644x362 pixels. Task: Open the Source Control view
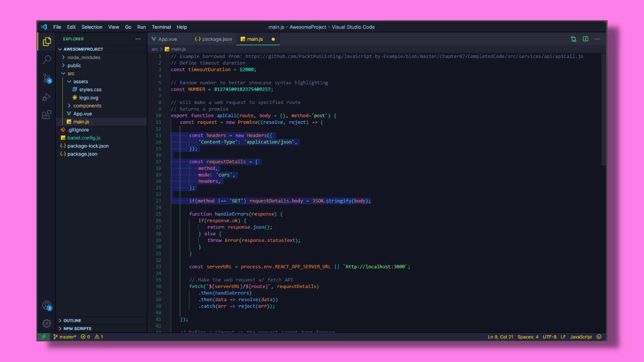[47, 78]
